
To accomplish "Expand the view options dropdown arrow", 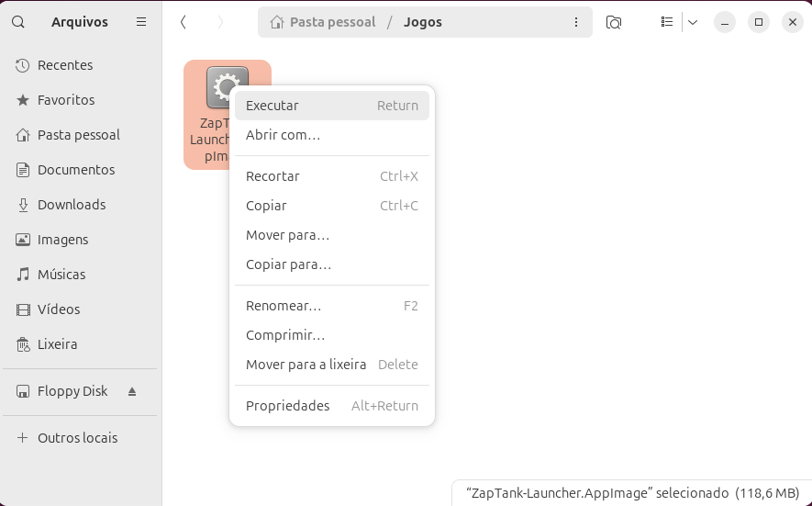I will (693, 22).
